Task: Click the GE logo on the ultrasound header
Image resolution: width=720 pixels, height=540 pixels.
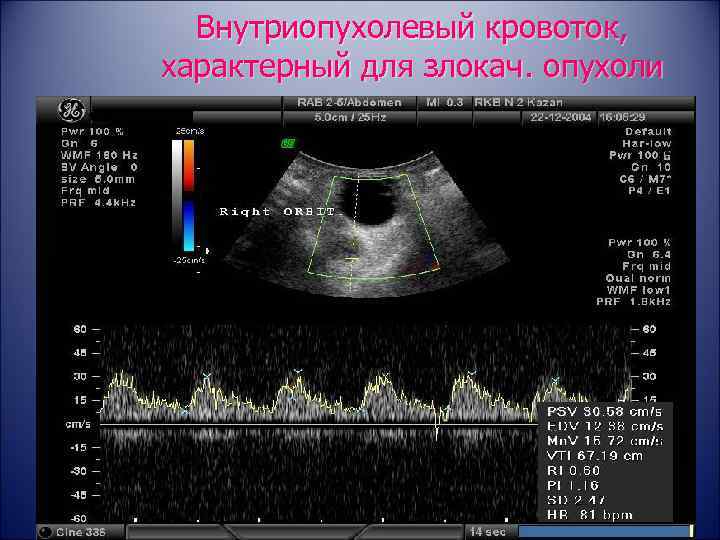Action: coord(72,111)
